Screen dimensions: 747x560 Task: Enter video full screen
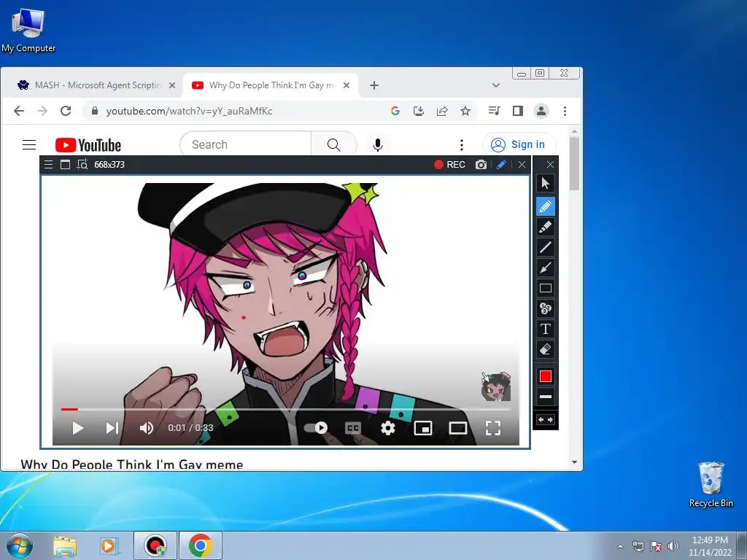click(x=493, y=427)
